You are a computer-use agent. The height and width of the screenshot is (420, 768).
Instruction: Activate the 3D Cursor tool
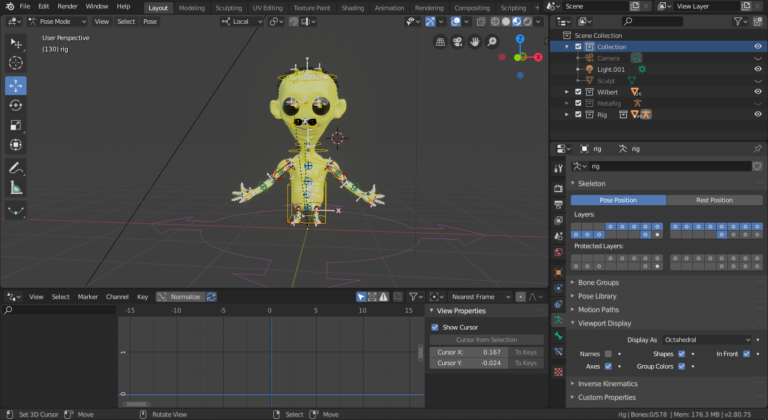pos(16,63)
